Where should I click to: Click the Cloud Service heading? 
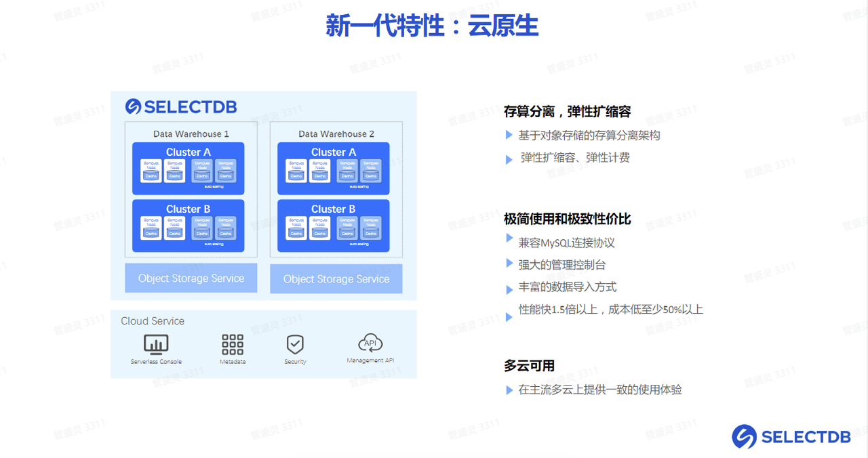[x=153, y=321]
